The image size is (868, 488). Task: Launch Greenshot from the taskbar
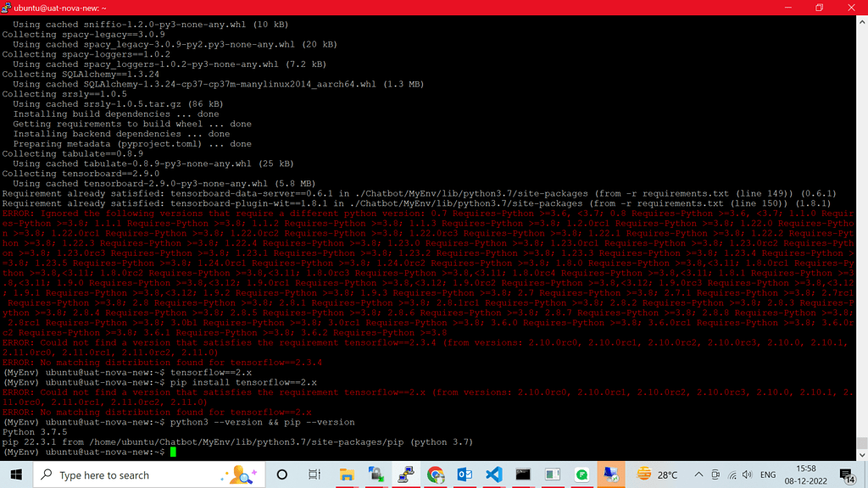coord(581,474)
